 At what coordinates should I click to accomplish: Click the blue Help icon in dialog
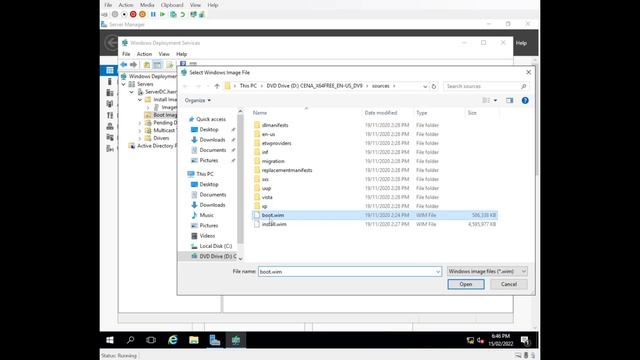point(525,100)
